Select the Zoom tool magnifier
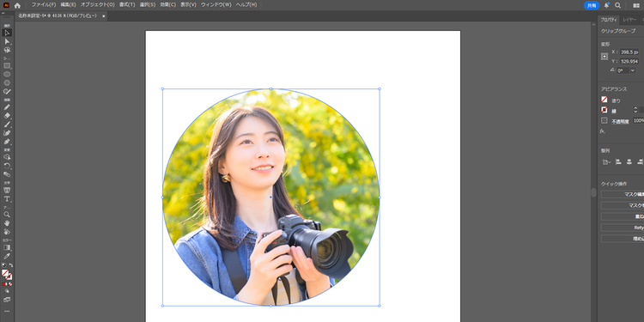This screenshot has height=322, width=644. (x=7, y=215)
